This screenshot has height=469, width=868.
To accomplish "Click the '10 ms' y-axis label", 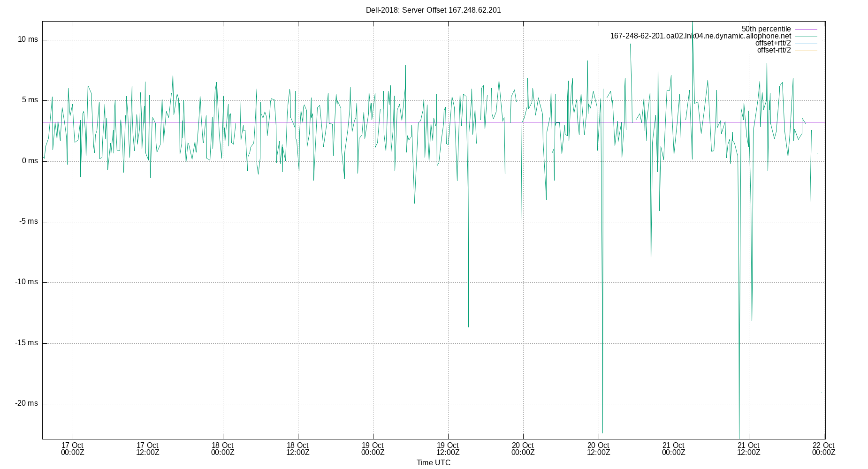I will (28, 39).
